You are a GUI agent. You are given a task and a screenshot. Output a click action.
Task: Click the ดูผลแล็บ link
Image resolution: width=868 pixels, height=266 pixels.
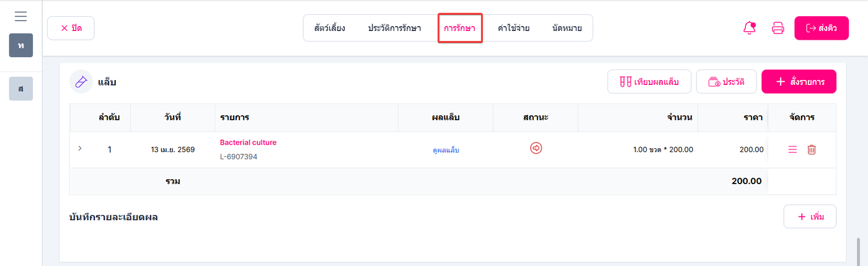tap(446, 150)
